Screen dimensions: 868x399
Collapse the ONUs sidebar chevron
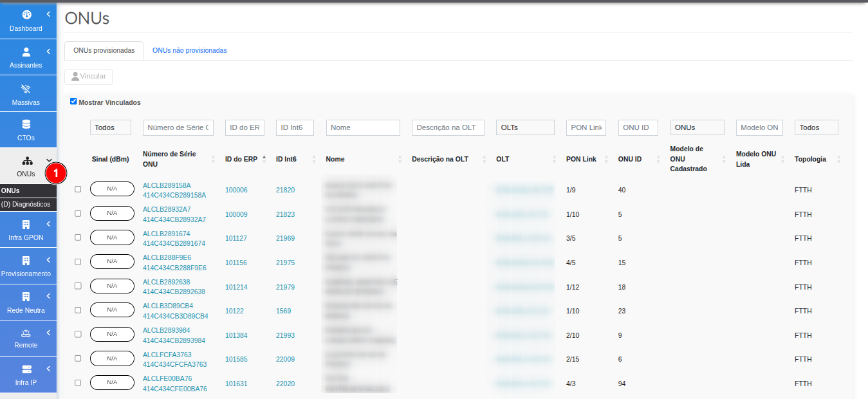(48, 160)
